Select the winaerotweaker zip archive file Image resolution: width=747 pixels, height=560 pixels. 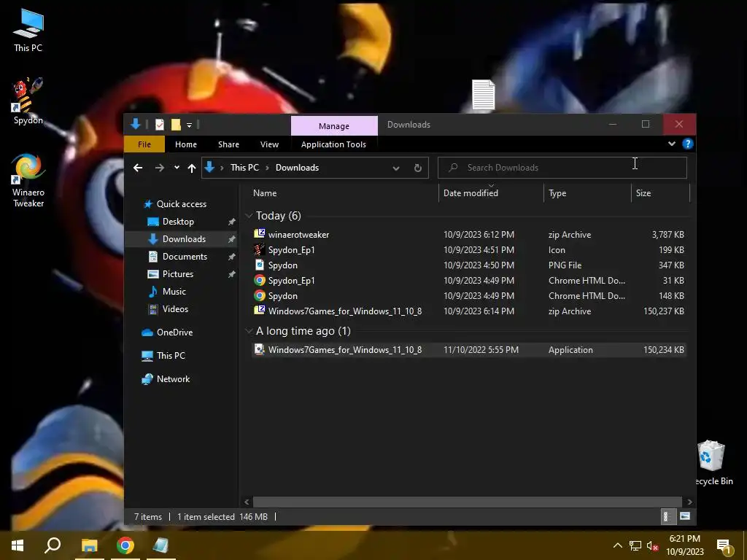(469, 234)
